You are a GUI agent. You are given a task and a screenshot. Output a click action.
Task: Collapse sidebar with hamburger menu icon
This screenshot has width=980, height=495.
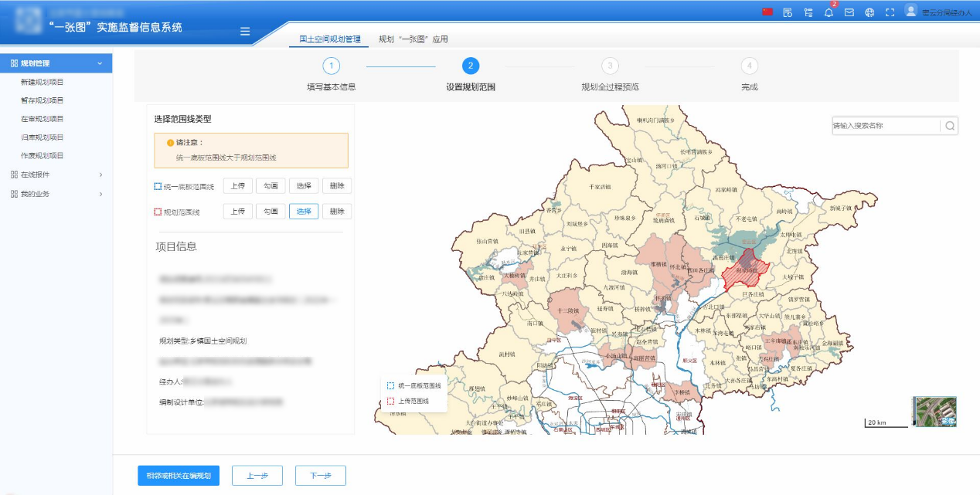pyautogui.click(x=245, y=32)
